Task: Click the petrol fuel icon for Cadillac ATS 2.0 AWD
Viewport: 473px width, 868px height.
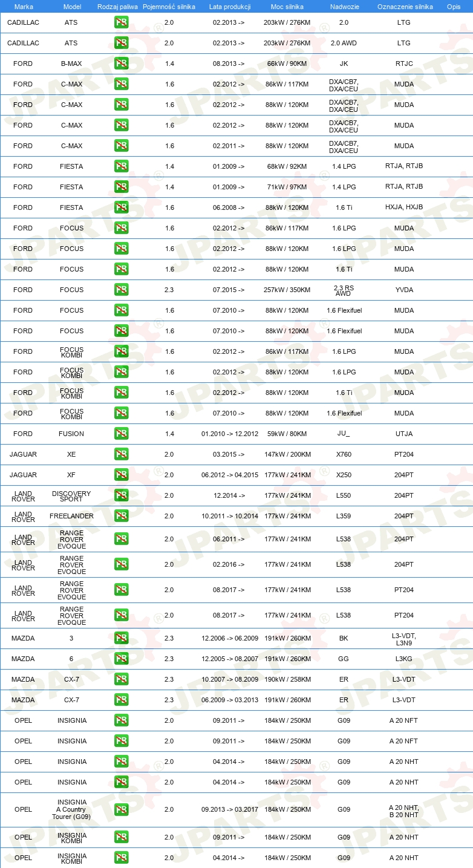Action: [x=121, y=43]
